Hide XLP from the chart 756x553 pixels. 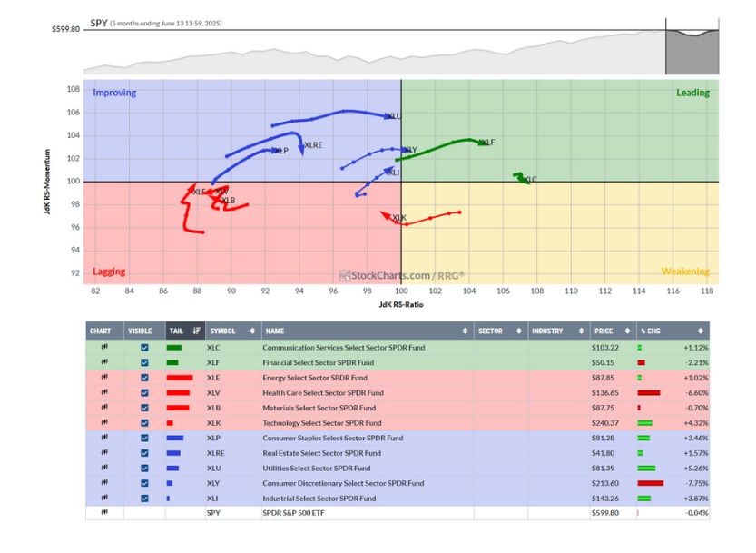pyautogui.click(x=144, y=439)
